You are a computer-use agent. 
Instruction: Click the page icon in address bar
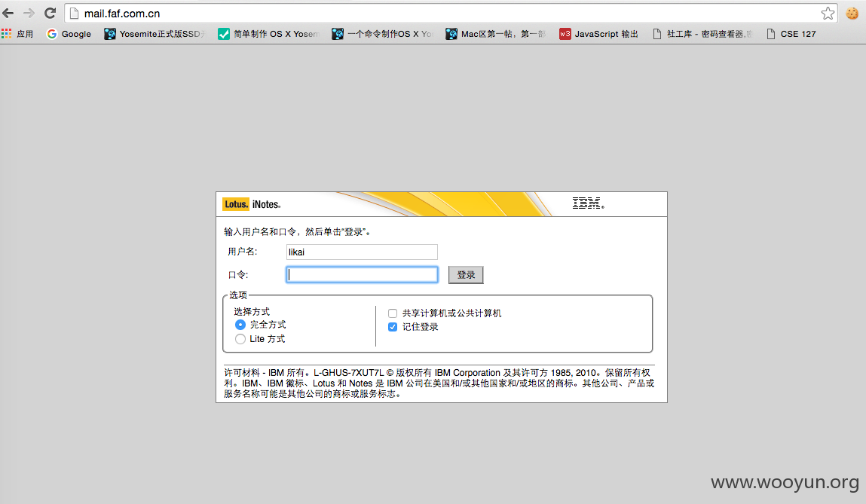pos(74,14)
